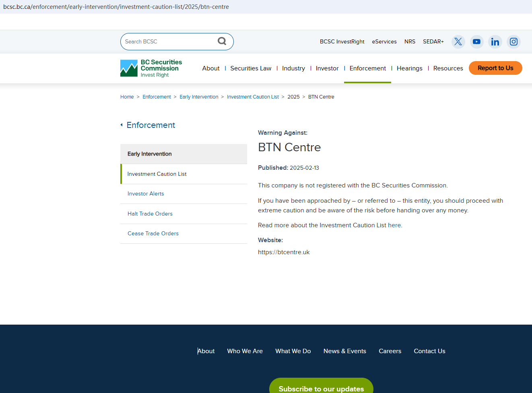Screen dimensions: 532x393
Task: Click the browser address bar URL
Action: click(116, 7)
